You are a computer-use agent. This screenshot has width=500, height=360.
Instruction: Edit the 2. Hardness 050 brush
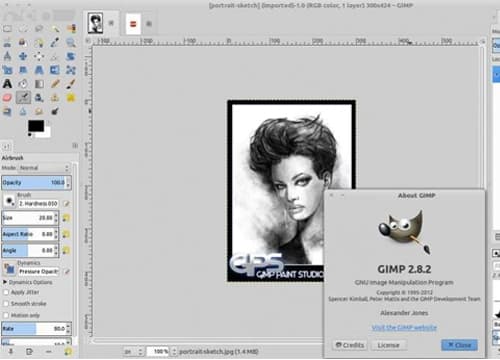pyautogui.click(x=66, y=204)
